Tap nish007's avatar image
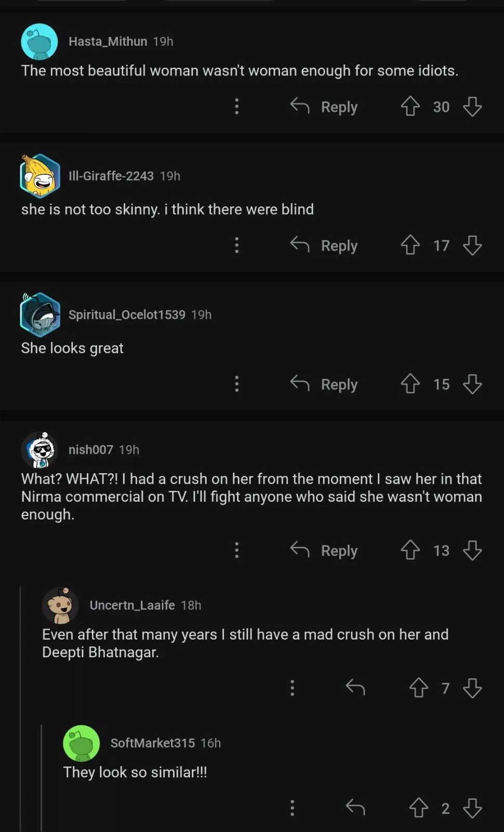The height and width of the screenshot is (832, 504). [x=40, y=450]
